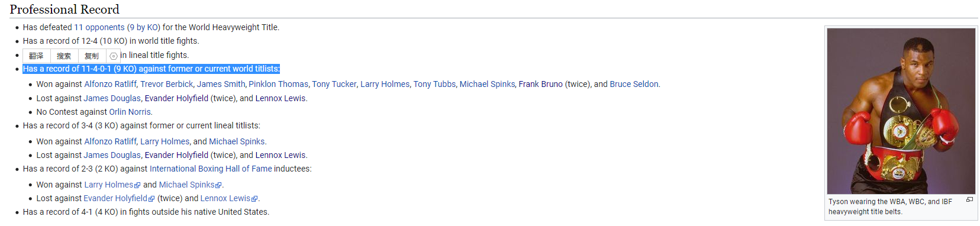980x226 pixels.
Task: Open the Pinklon Thomas link
Action: coord(278,84)
